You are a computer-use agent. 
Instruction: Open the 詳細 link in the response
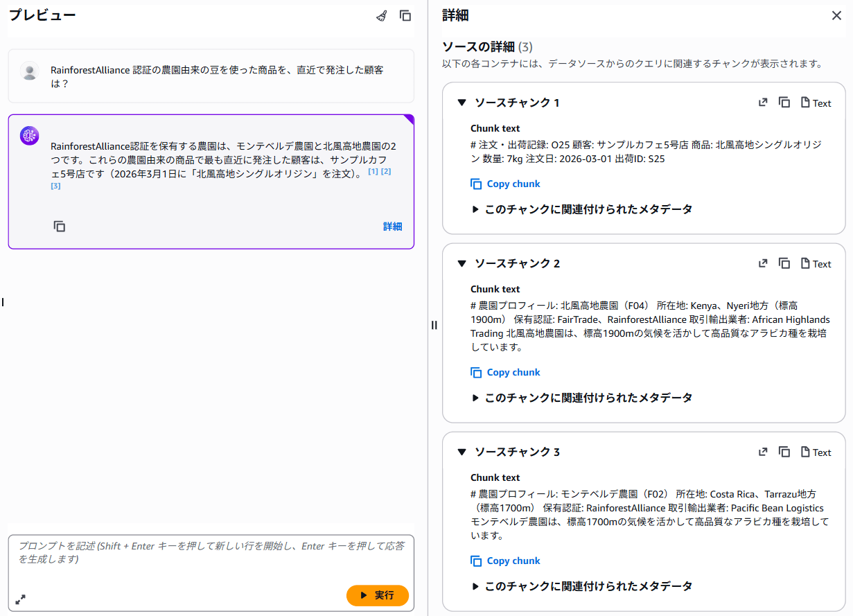[x=393, y=227]
